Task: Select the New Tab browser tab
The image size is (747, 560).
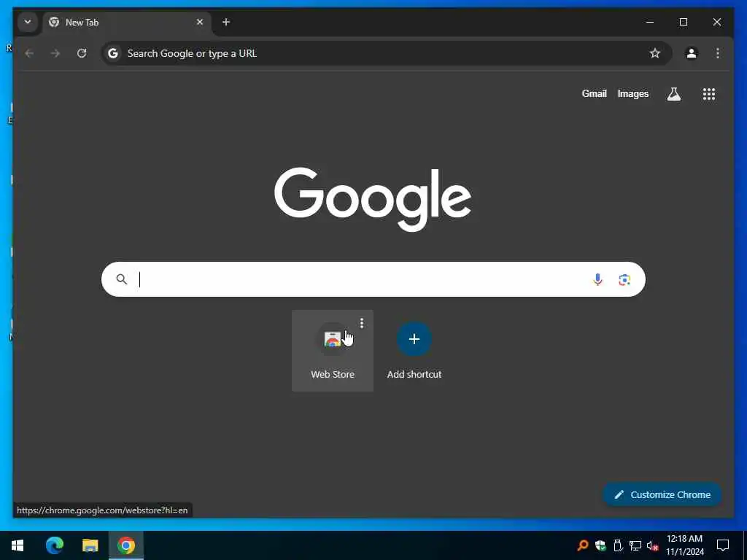Action: (127, 23)
